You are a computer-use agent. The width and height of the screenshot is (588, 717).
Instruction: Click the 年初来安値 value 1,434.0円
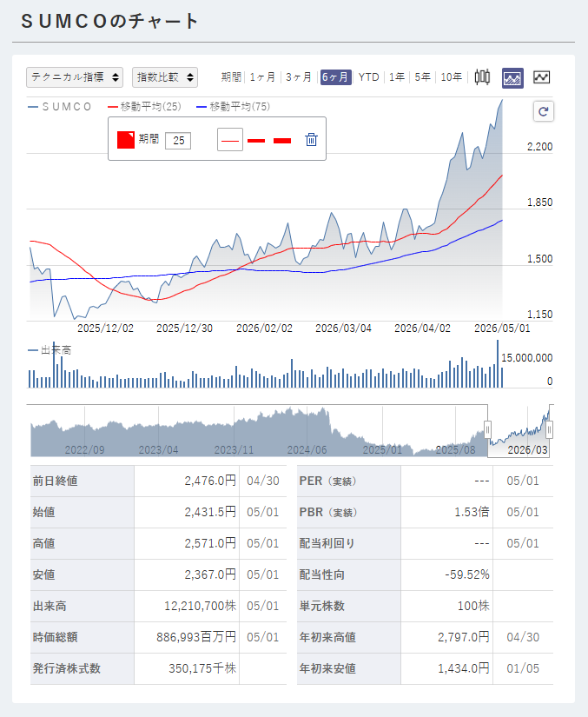pyautogui.click(x=463, y=668)
